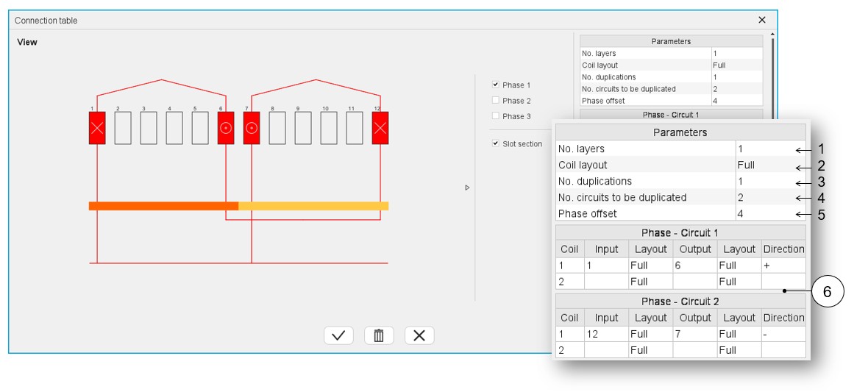Close the Connection table window

pyautogui.click(x=762, y=20)
